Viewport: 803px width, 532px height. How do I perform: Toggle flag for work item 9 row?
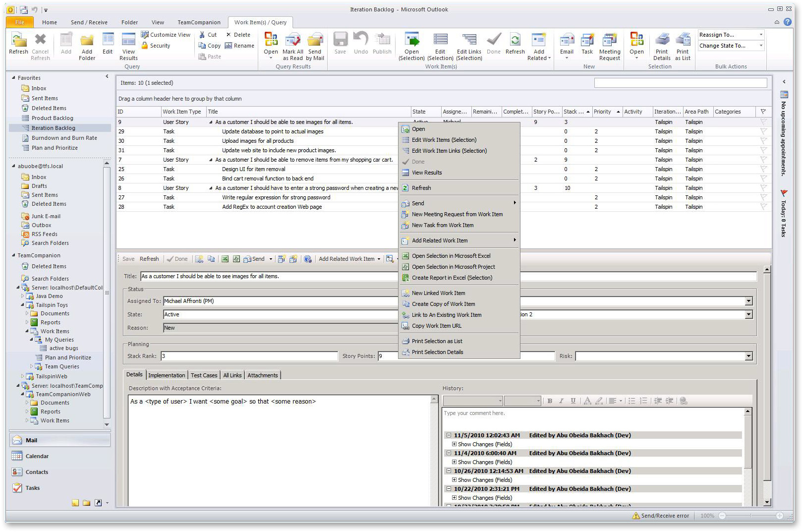[x=763, y=122]
